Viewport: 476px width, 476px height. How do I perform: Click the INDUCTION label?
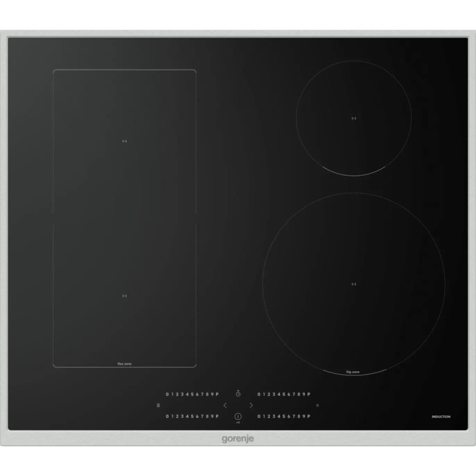click(441, 417)
